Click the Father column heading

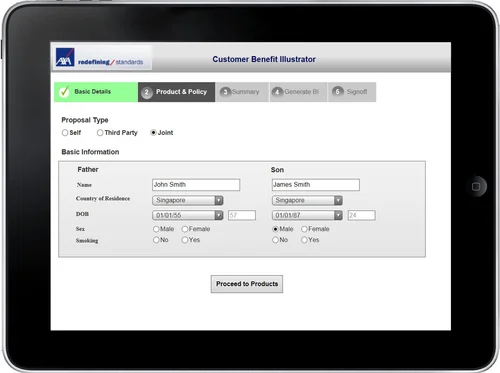88,169
